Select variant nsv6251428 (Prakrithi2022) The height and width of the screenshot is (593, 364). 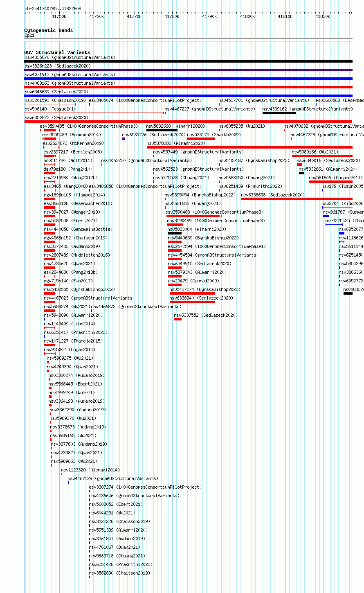[121, 564]
